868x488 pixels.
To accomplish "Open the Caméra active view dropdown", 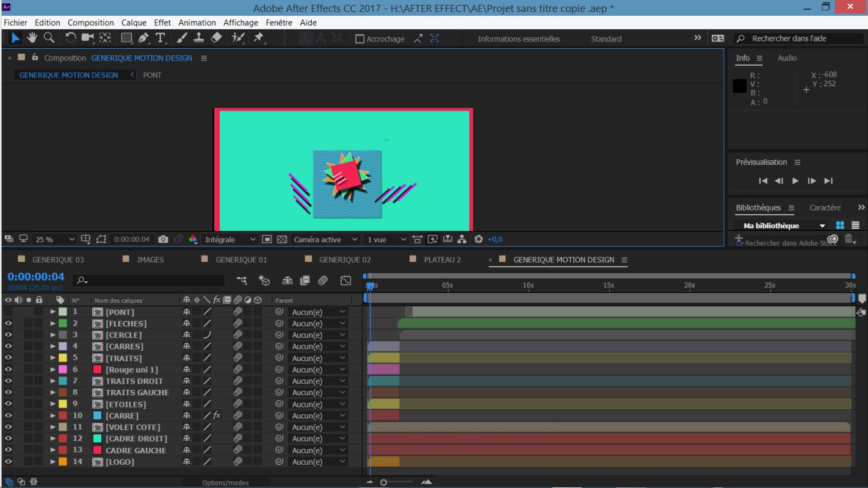I will (325, 240).
